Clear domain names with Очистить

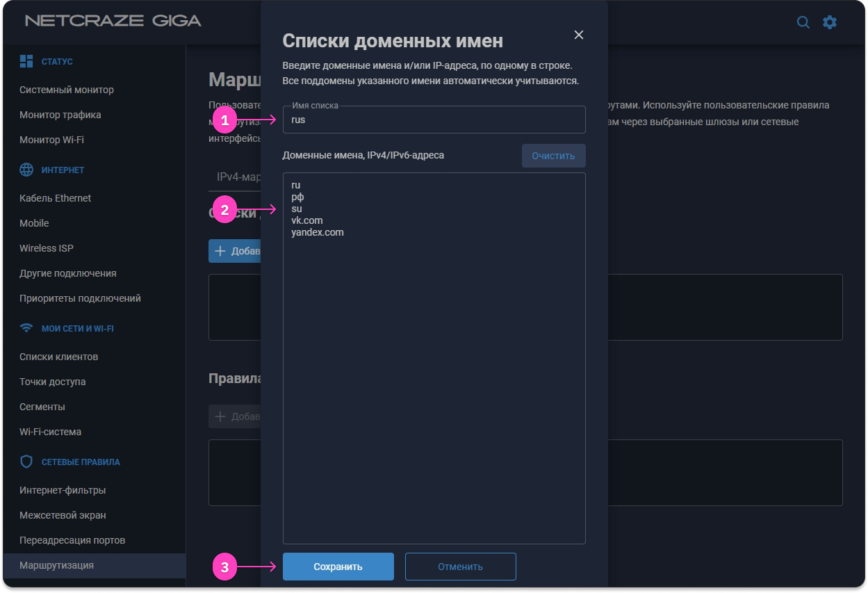tap(553, 156)
